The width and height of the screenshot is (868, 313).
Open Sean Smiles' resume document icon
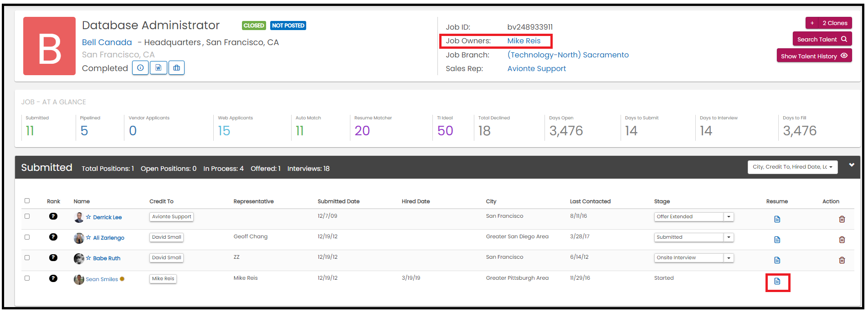click(777, 282)
